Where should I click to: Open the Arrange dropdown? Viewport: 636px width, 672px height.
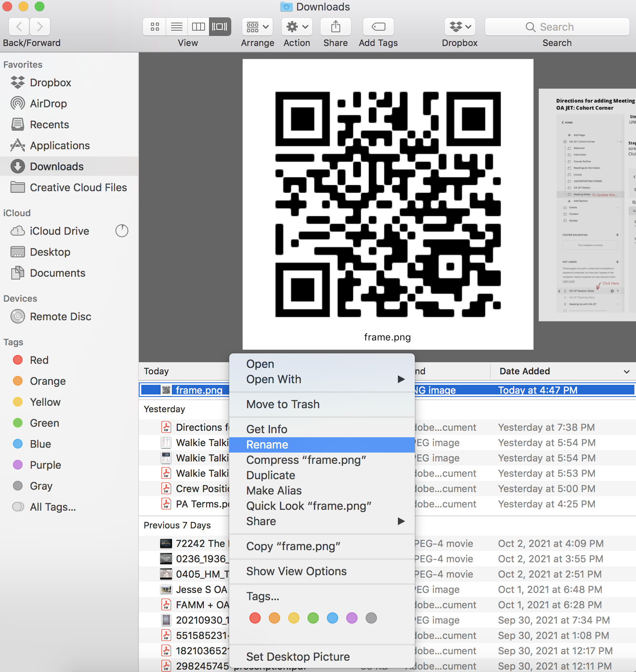257,27
